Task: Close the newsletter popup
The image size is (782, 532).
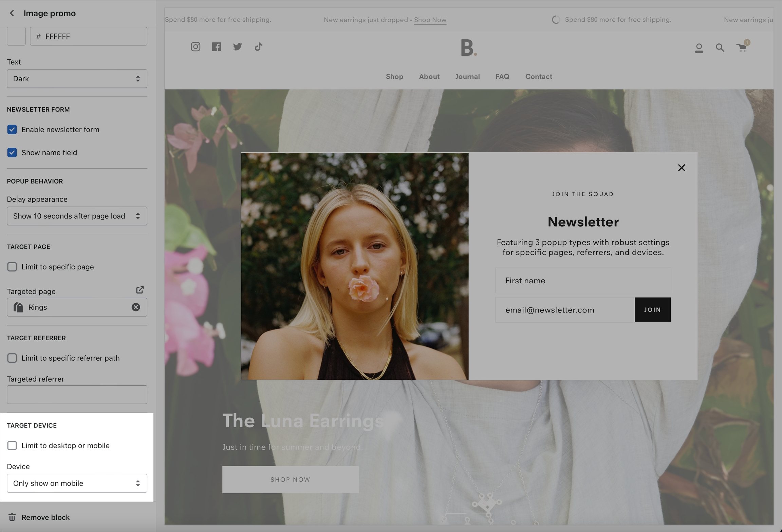Action: click(x=681, y=168)
